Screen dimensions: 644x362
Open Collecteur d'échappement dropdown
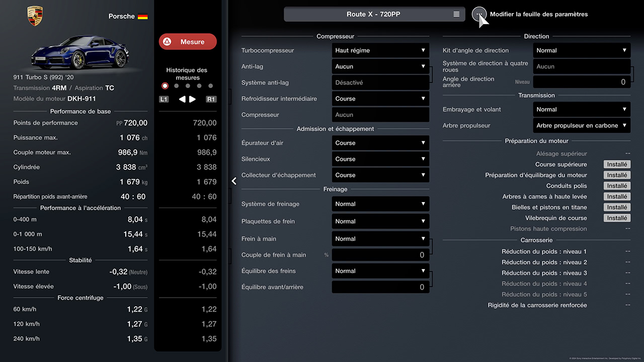coord(380,175)
